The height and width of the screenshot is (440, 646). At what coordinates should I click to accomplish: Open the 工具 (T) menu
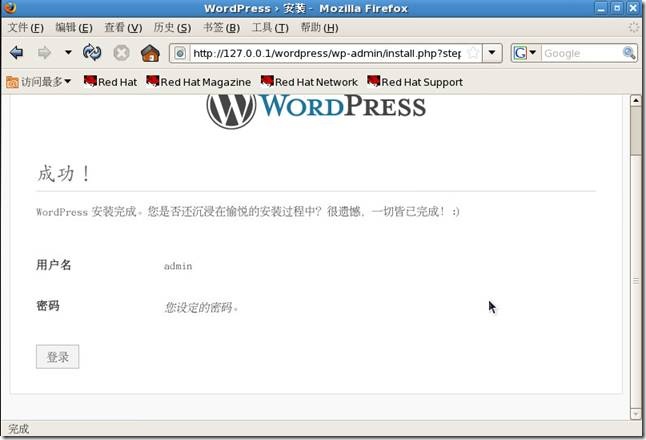point(270,28)
